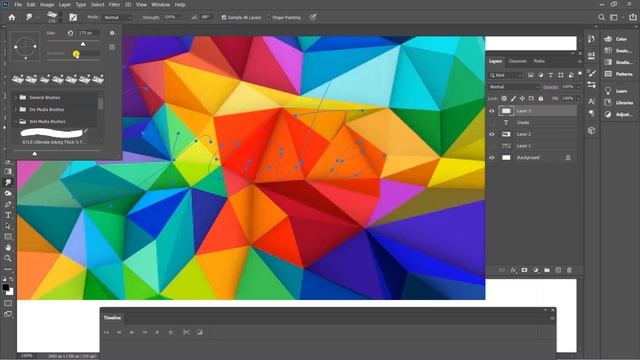This screenshot has height=360, width=640.
Task: Open the Libraries panel button
Action: 619,102
